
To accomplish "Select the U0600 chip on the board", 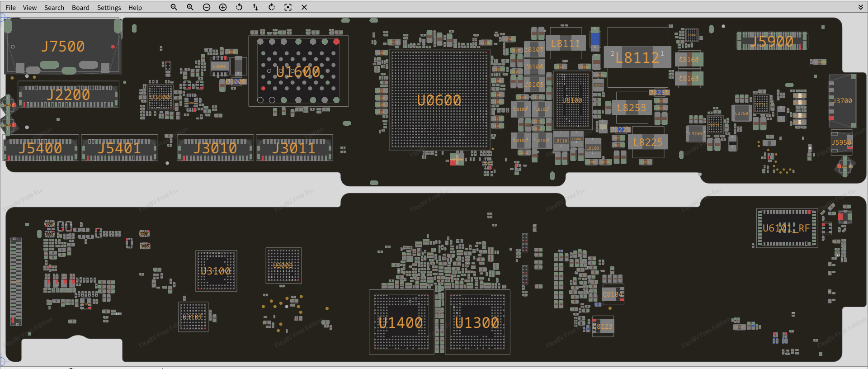I will [x=439, y=100].
